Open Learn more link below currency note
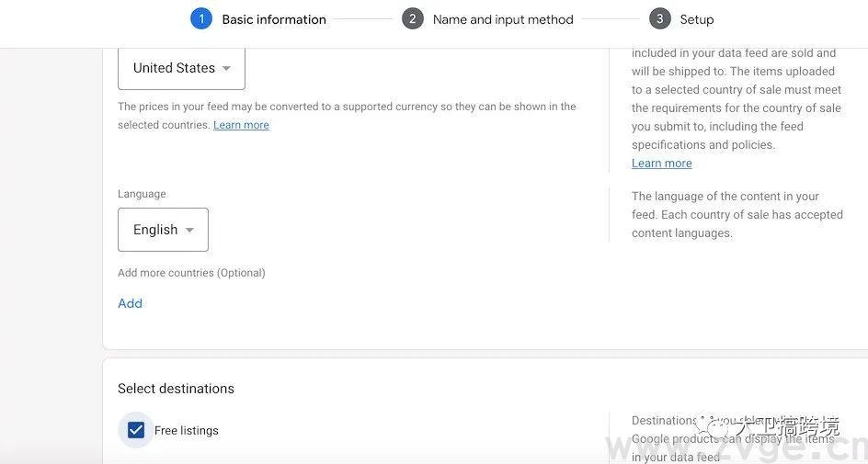Screen dimensions: 868x464 241,125
